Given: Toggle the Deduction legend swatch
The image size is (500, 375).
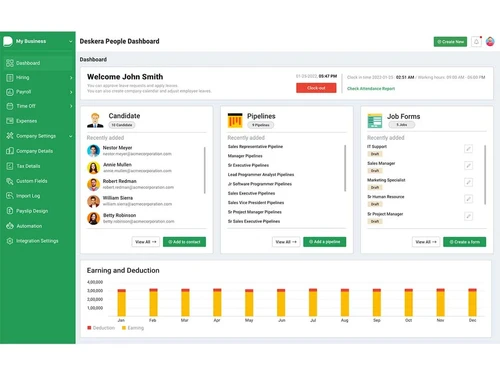Looking at the screenshot, I should (89, 328).
